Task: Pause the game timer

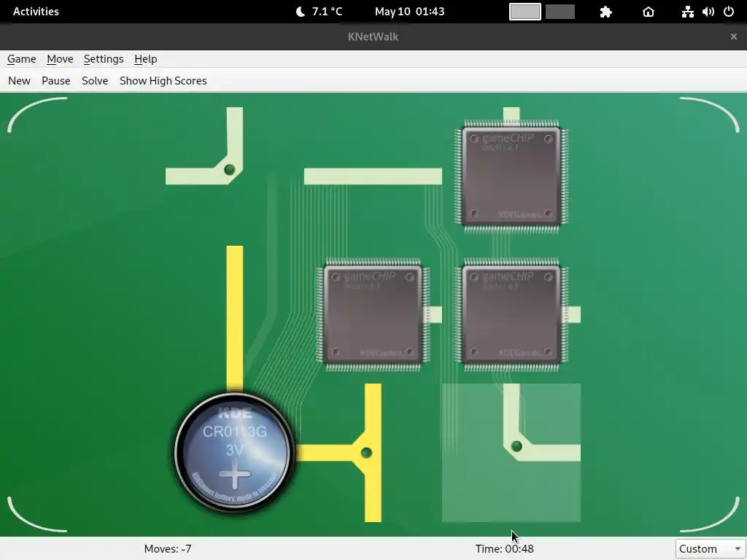Action: (x=55, y=81)
